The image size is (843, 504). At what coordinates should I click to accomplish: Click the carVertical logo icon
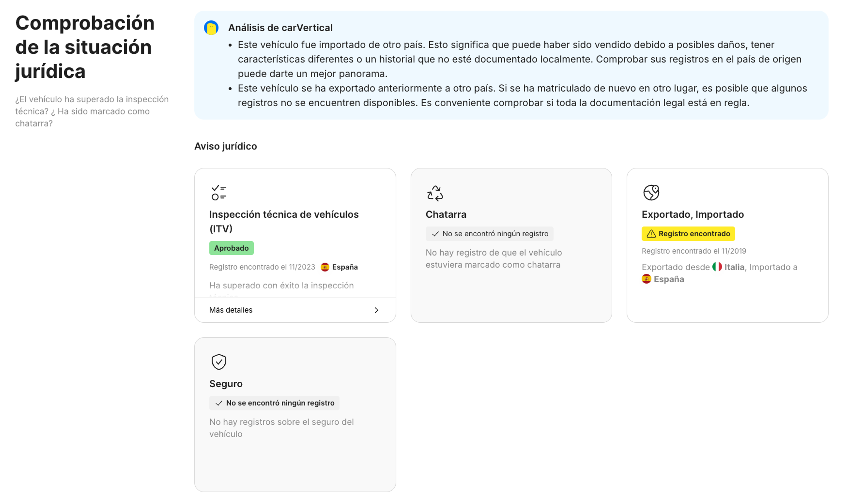(211, 28)
